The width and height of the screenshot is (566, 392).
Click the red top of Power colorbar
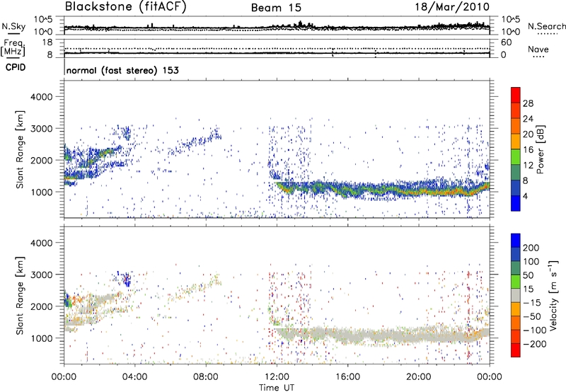[x=516, y=95]
